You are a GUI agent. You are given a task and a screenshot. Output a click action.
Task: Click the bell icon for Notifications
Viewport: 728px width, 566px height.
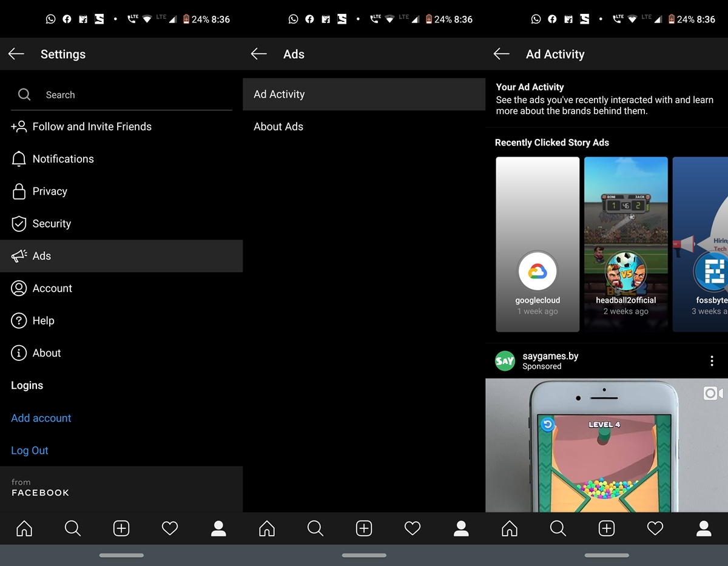[19, 159]
